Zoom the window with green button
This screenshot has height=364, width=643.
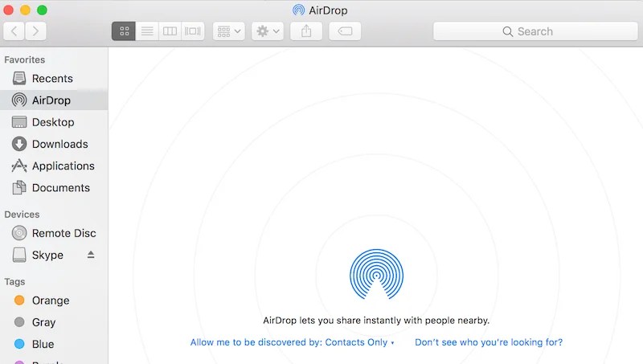(42, 10)
